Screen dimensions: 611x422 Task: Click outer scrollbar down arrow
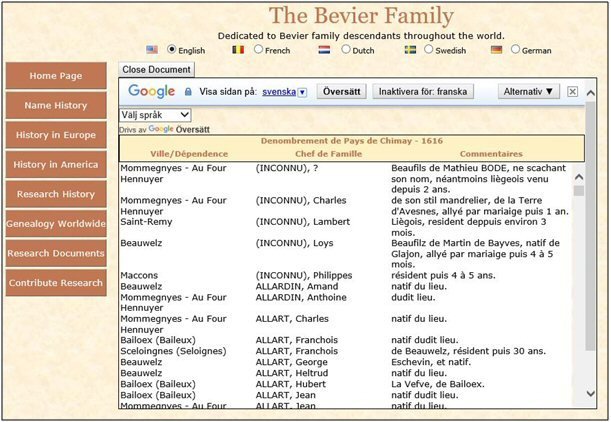591,394
